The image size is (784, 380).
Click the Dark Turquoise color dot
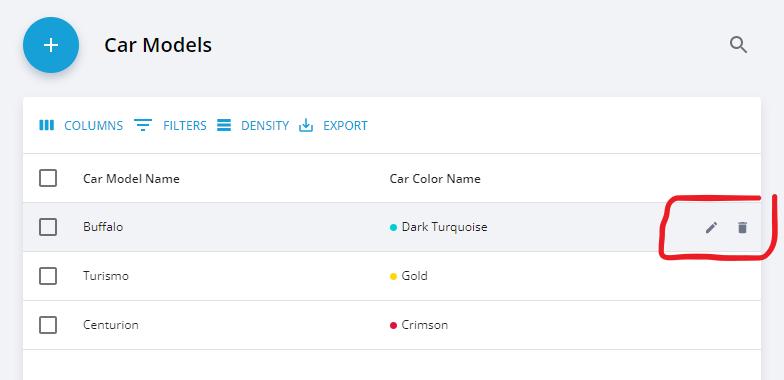tap(393, 228)
